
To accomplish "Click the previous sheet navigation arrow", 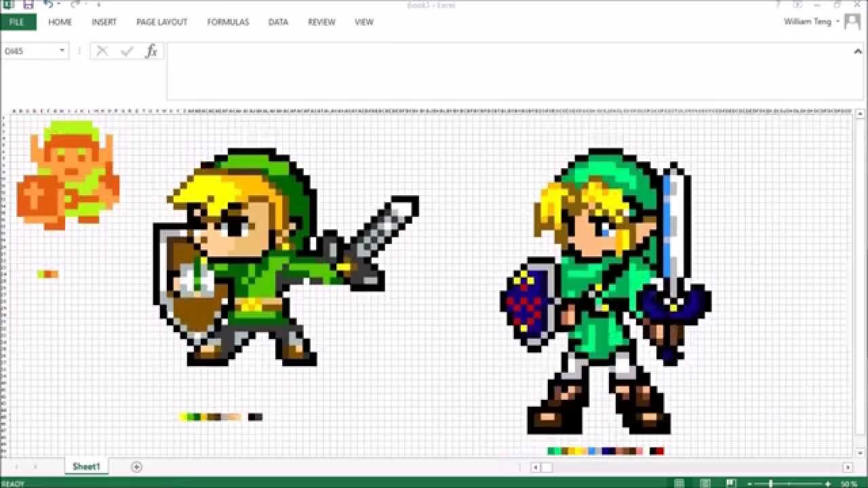I will point(16,467).
